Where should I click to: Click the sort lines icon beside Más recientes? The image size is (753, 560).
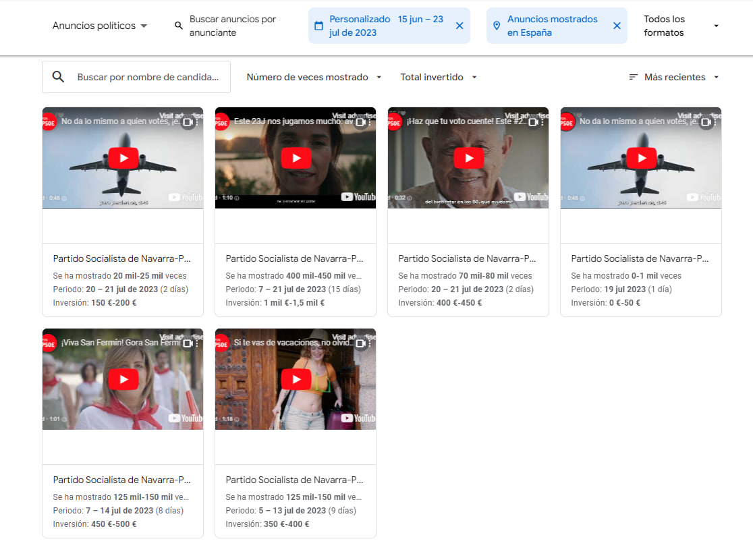click(634, 78)
